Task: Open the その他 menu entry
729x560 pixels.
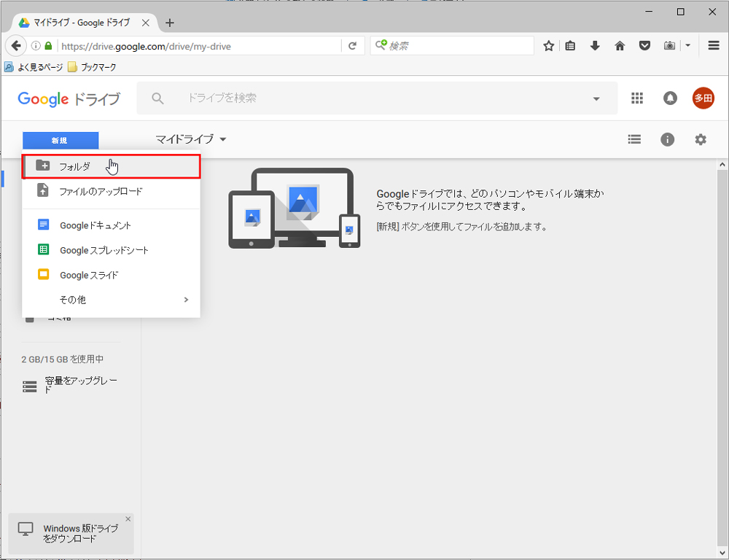Action: click(112, 300)
